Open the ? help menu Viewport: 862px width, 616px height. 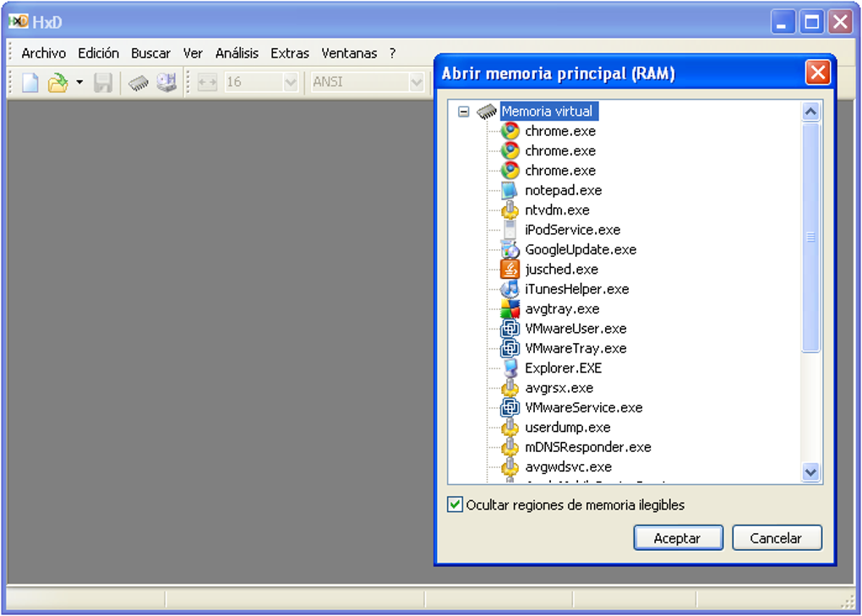392,53
